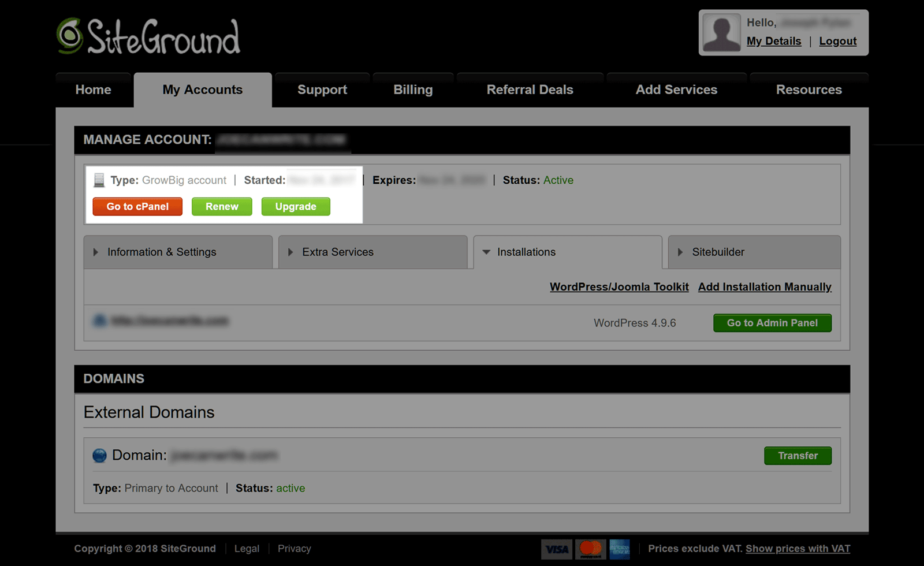Click the Logout link
924x566 pixels.
click(x=838, y=41)
